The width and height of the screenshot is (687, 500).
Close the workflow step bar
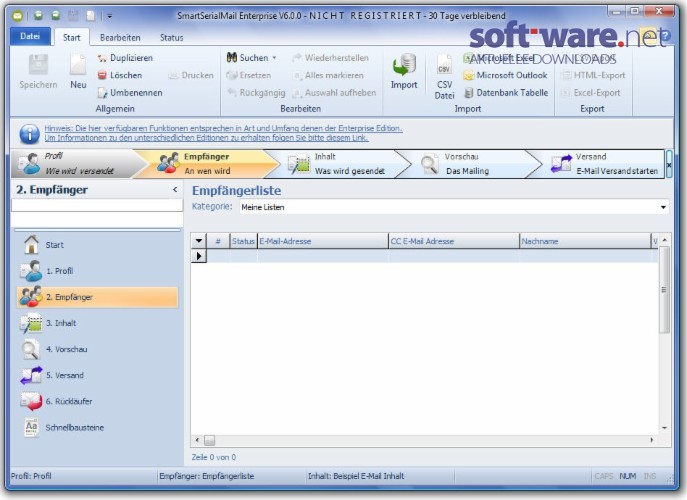tap(669, 165)
